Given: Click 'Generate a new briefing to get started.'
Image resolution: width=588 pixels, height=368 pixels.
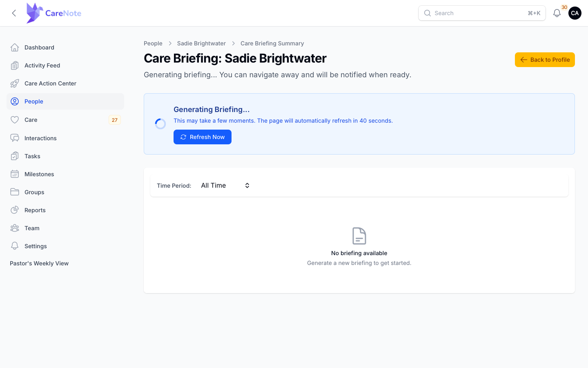Looking at the screenshot, I should click(x=359, y=263).
